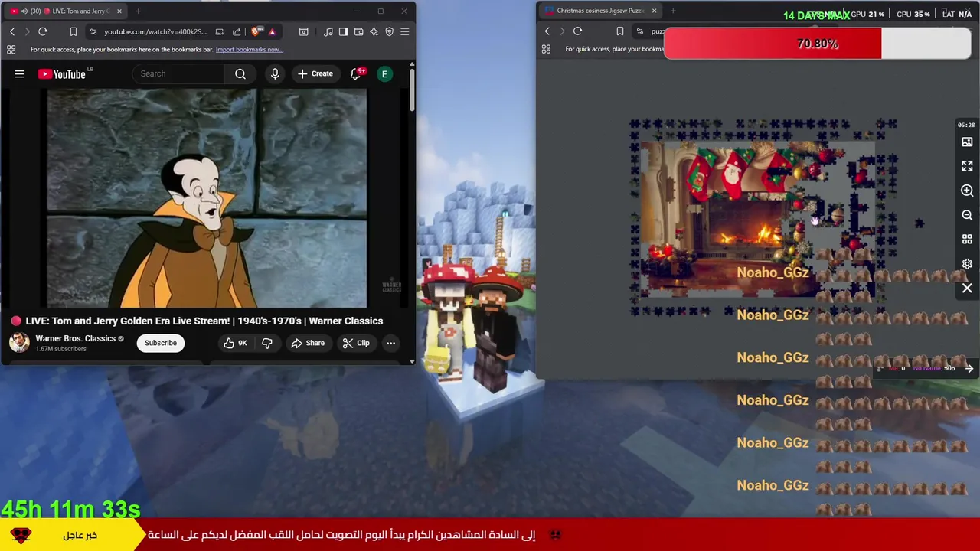Open Brave Shields lion icon
Viewport: 980px width, 551px height.
click(256, 31)
